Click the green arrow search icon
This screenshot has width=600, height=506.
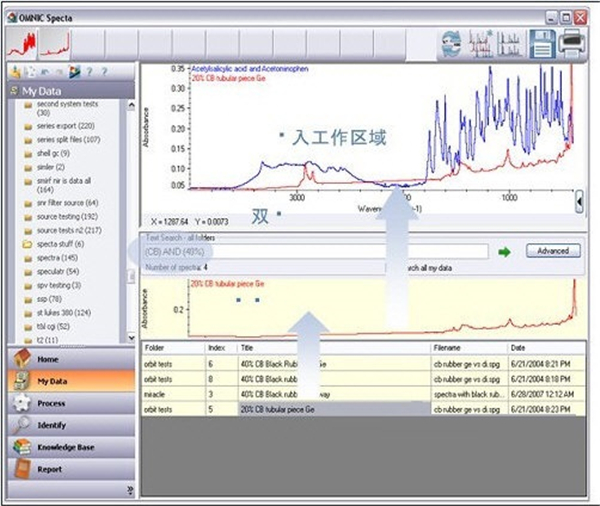[505, 251]
